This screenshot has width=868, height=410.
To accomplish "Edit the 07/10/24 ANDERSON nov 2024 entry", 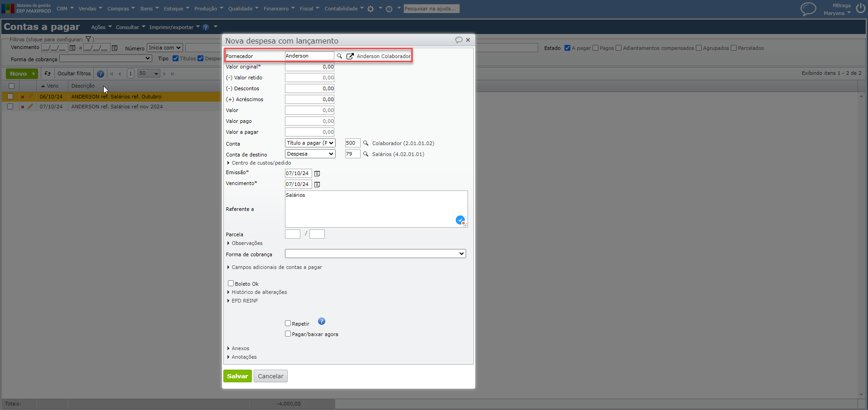I will tap(30, 107).
